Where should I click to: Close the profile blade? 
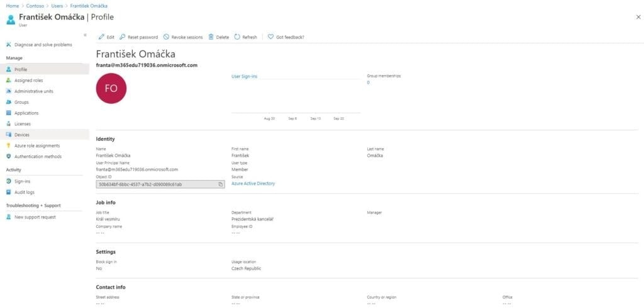click(638, 17)
